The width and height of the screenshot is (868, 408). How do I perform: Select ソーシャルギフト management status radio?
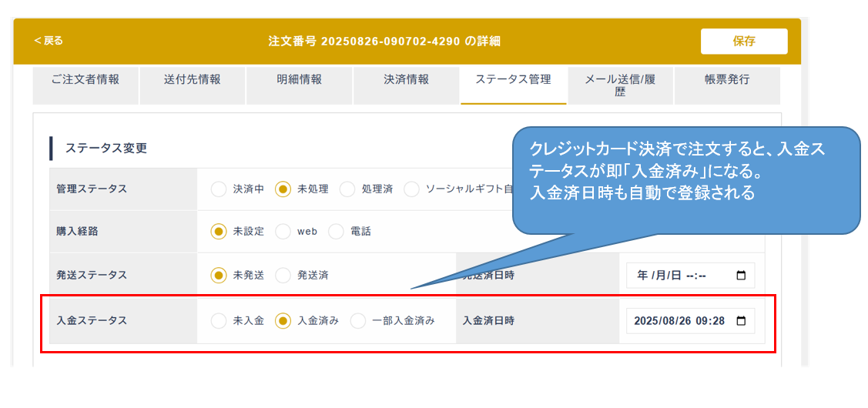pos(412,189)
